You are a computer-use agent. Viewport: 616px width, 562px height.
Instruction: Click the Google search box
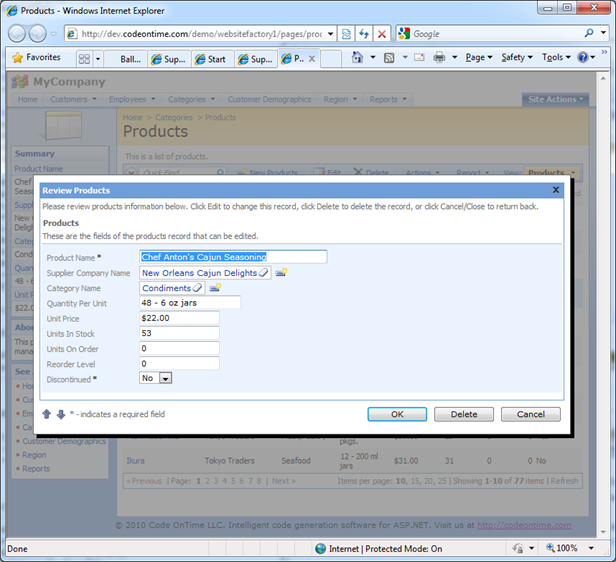pos(496,34)
